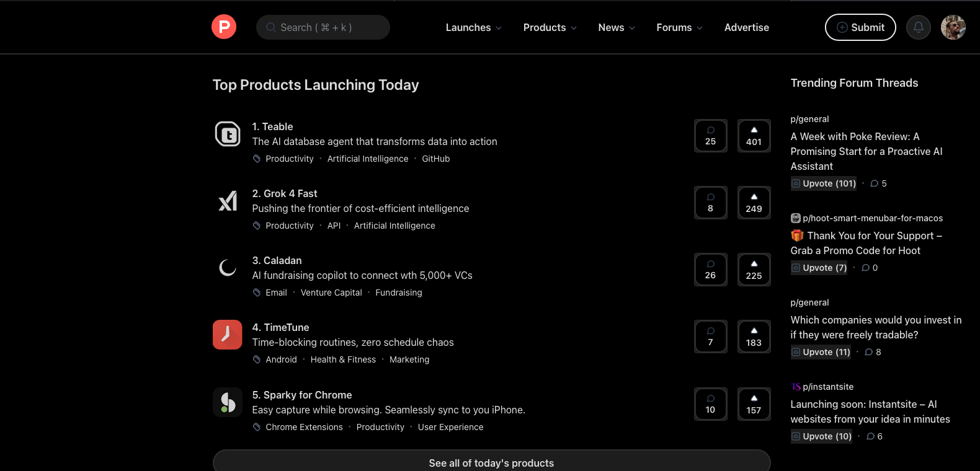Open TimeTune's 7 comments
Viewport: 980px width, 471px height.
[x=711, y=337]
